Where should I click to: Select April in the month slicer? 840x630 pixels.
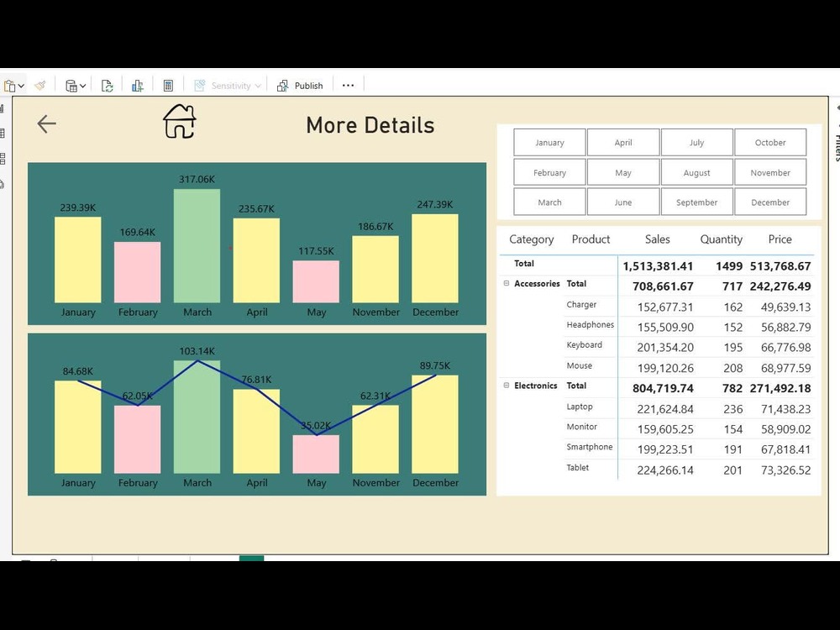[623, 143]
